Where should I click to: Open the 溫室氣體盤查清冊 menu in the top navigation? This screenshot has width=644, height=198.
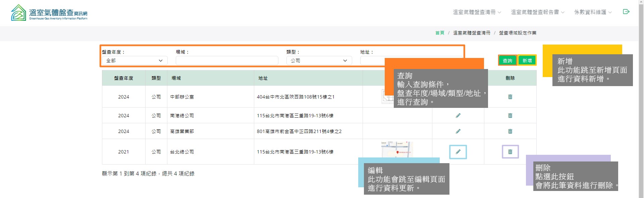pyautogui.click(x=477, y=12)
